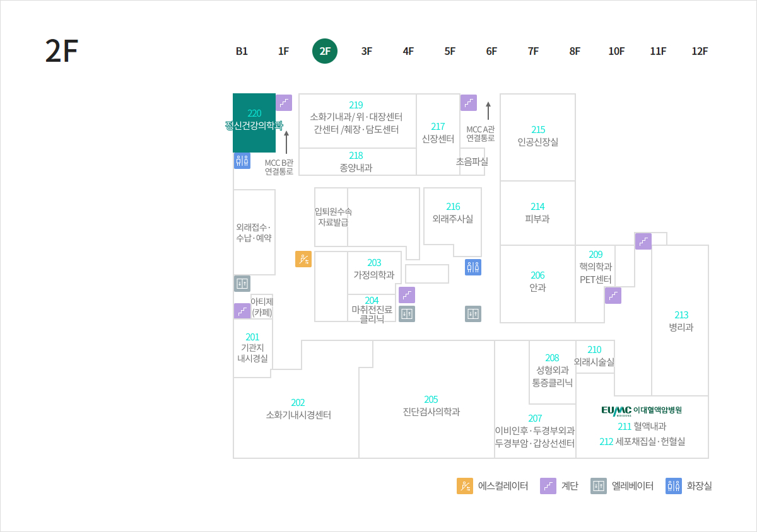Click the orange escalator icon on the map

pos(303,259)
